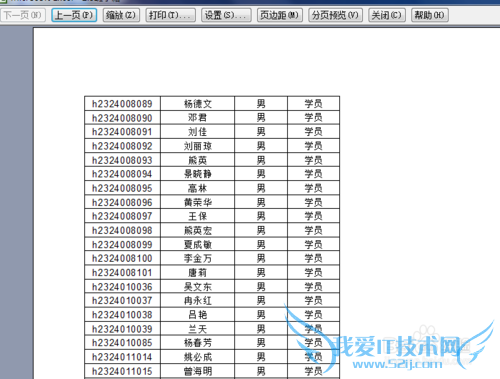The width and height of the screenshot is (500, 379).
Task: Click the name 刘佳
Action: coord(198,132)
